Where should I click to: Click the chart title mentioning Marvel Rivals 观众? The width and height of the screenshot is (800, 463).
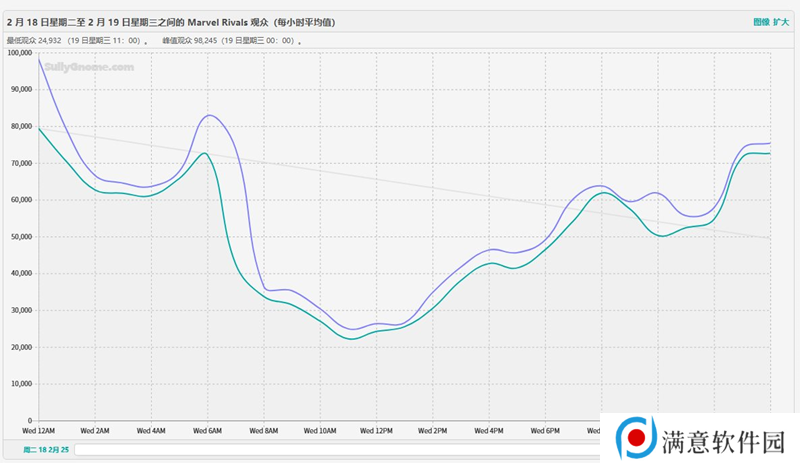coord(171,22)
